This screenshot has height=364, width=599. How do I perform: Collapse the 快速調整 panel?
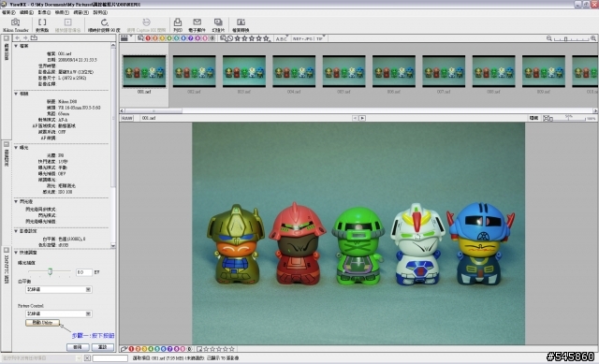(x=16, y=253)
